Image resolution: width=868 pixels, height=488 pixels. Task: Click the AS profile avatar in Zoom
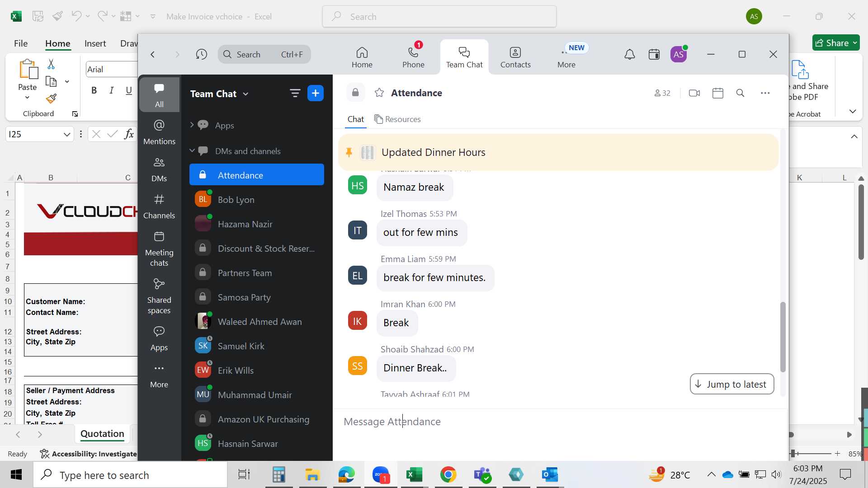pyautogui.click(x=679, y=55)
